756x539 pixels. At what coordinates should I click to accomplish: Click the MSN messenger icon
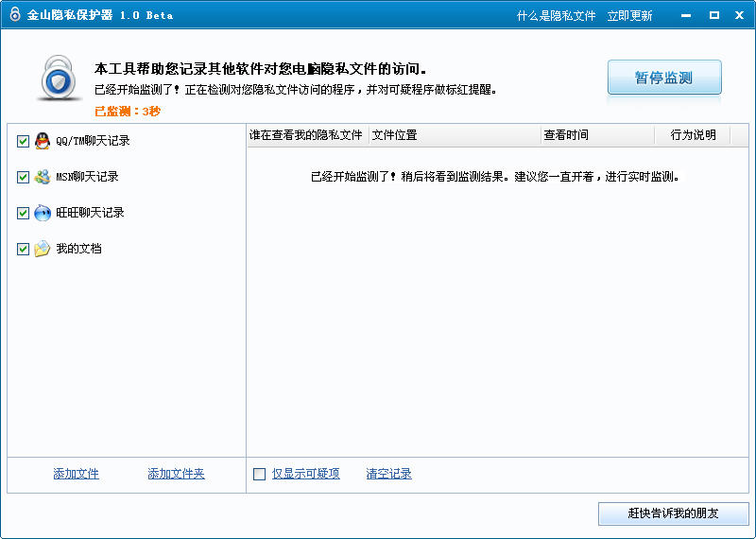(43, 177)
